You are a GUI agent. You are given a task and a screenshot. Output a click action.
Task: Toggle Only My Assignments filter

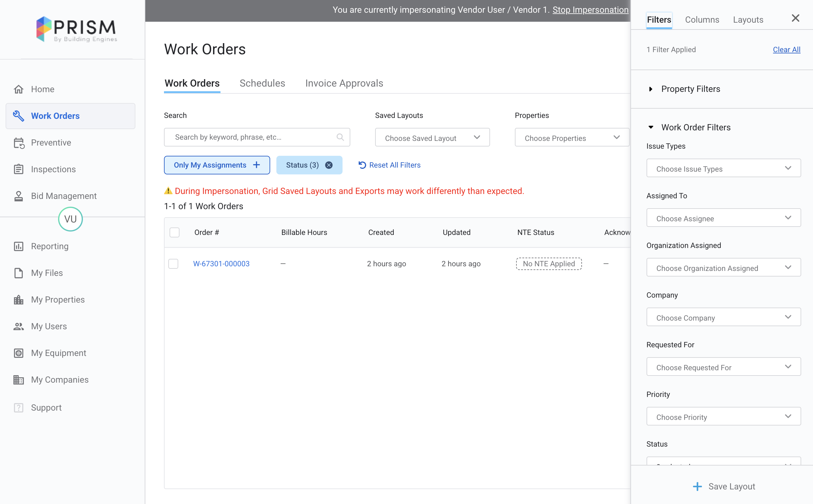(217, 165)
